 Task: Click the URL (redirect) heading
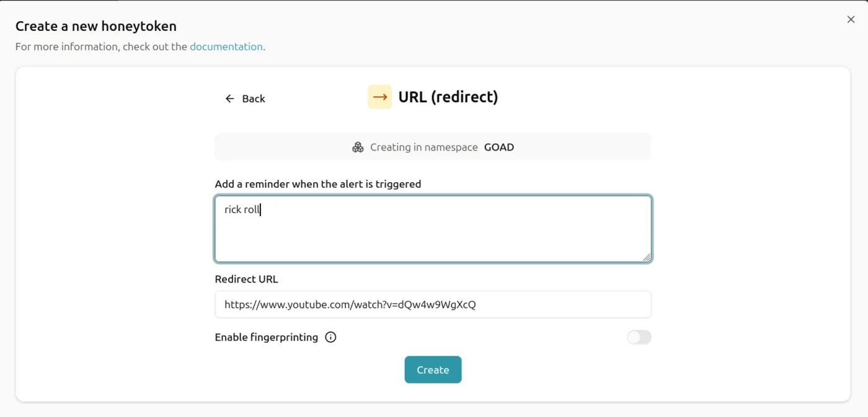[448, 97]
